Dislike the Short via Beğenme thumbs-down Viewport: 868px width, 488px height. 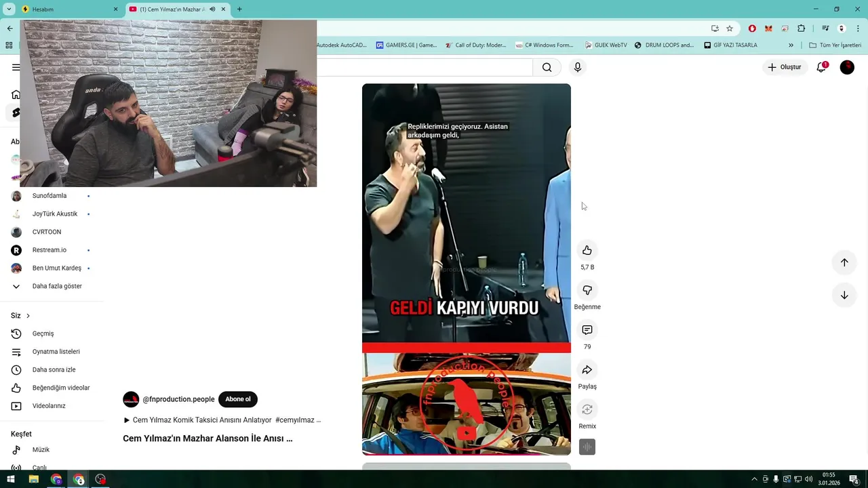587,290
